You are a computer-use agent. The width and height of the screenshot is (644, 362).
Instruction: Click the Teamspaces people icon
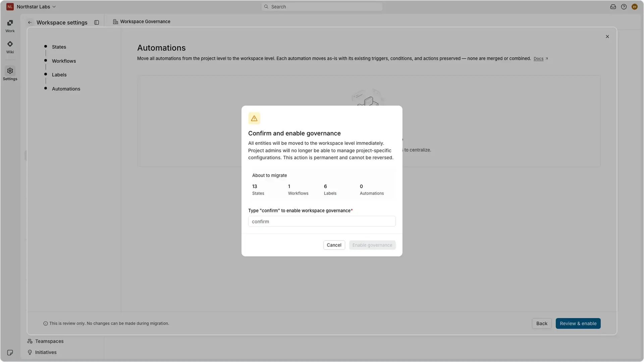coord(30,341)
